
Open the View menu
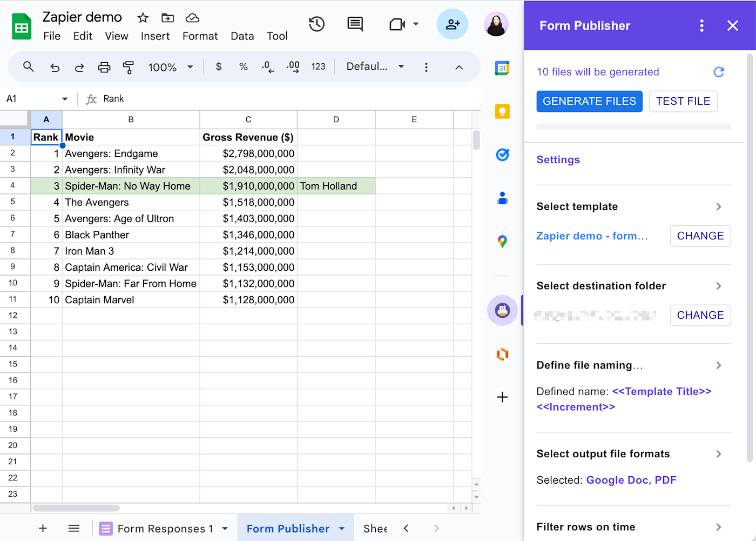click(117, 36)
